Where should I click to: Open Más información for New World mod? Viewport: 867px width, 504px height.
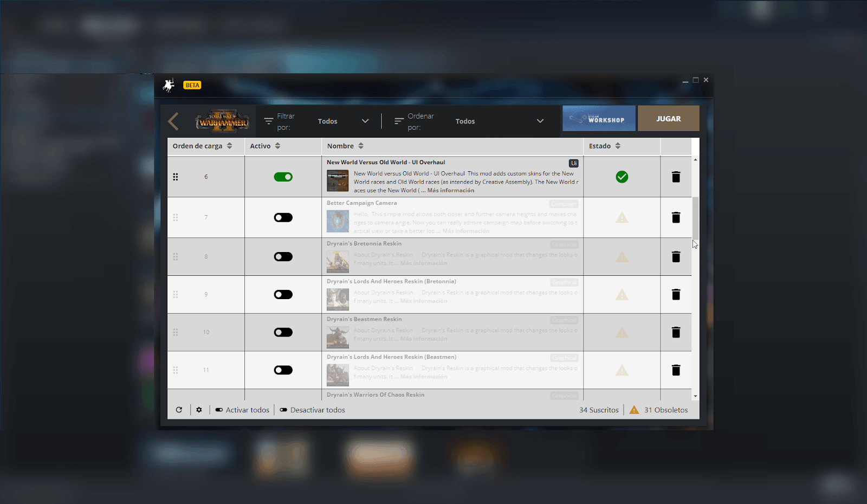click(x=451, y=190)
